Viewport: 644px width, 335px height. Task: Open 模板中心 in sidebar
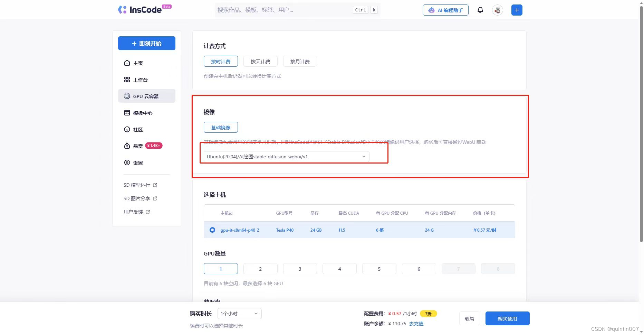(147, 113)
